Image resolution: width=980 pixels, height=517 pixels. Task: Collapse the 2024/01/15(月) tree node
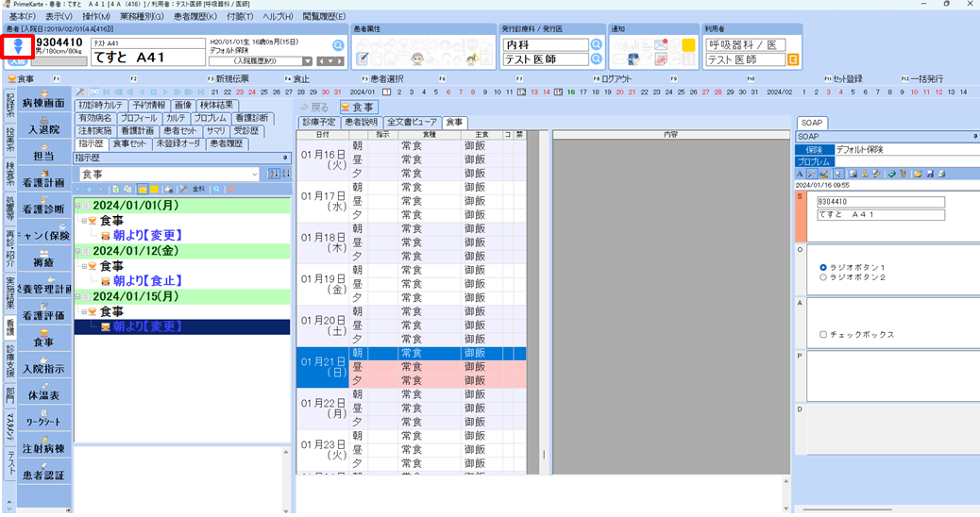pyautogui.click(x=78, y=296)
